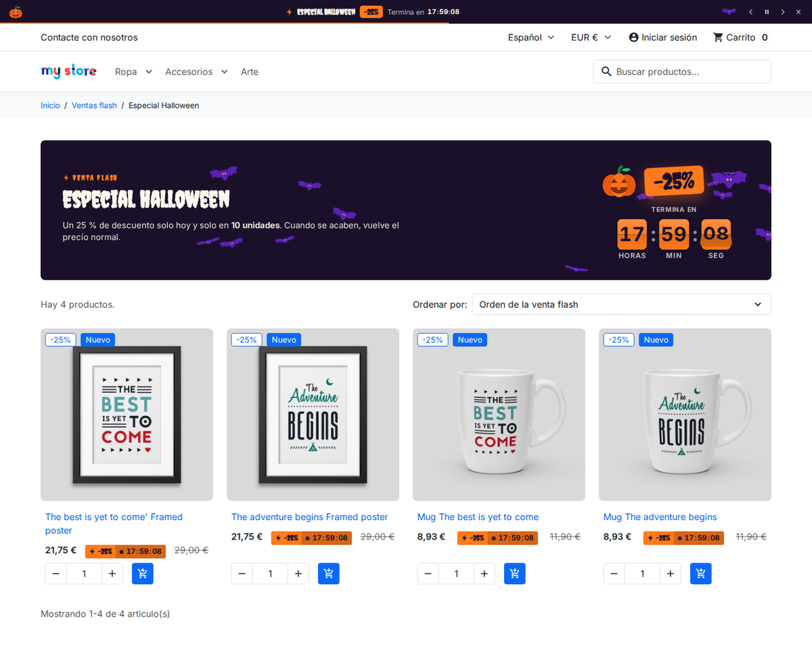Open Mug The adventure begins title link
The height and width of the screenshot is (648, 812).
tap(660, 517)
